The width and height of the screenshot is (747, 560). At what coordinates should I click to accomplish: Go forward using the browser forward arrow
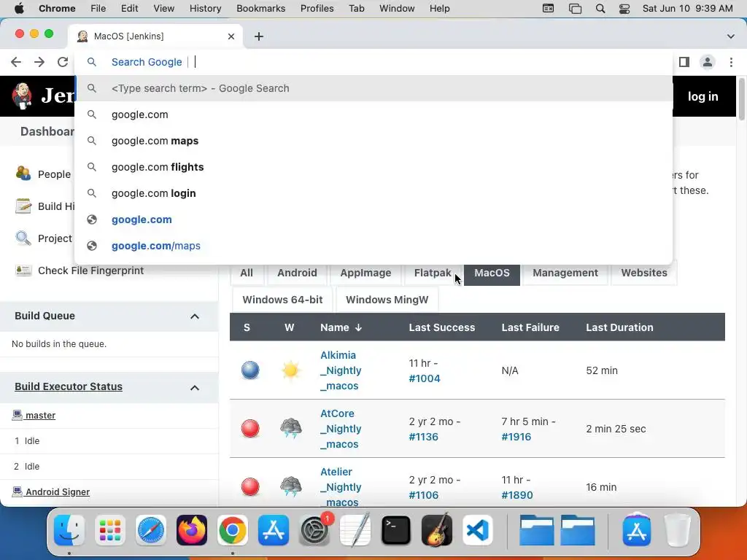39,62
